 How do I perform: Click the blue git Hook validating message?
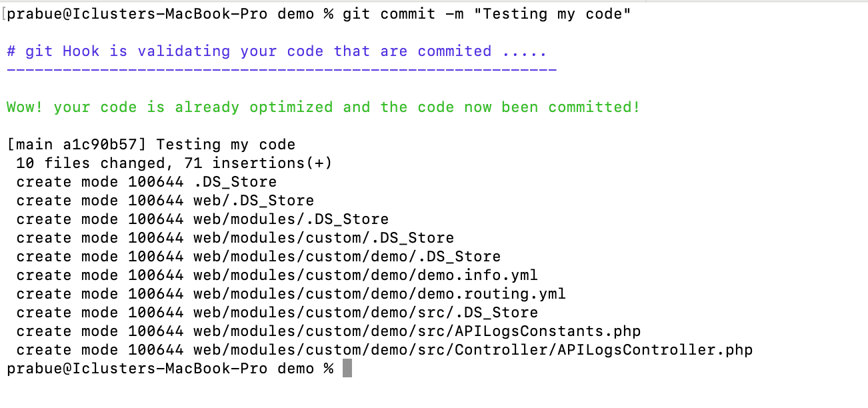pyautogui.click(x=277, y=51)
